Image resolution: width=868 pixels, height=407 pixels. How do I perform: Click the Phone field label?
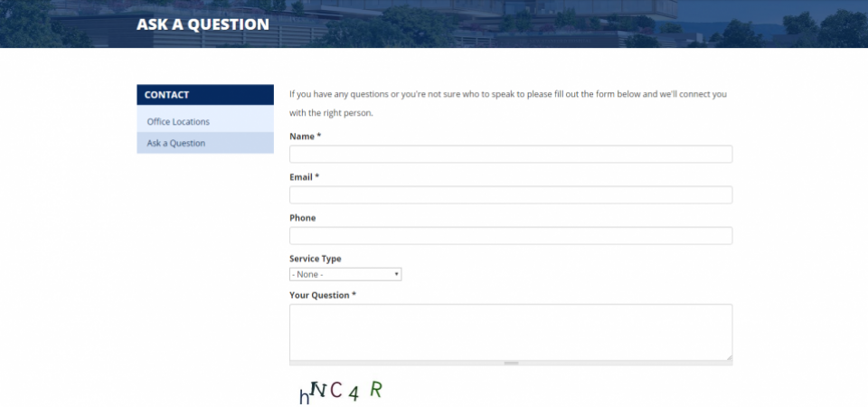tap(302, 218)
